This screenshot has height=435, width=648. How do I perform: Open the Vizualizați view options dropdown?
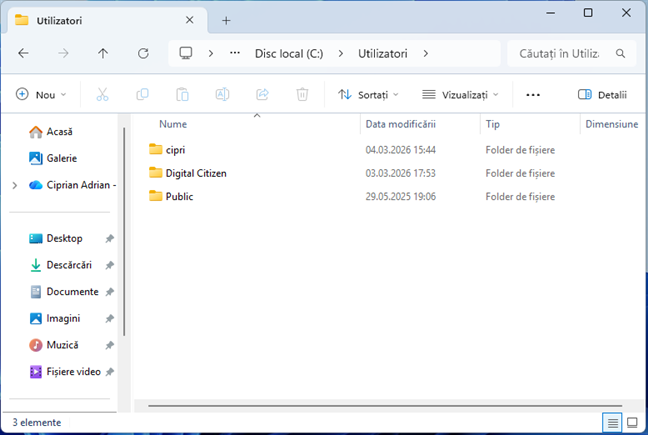click(460, 95)
